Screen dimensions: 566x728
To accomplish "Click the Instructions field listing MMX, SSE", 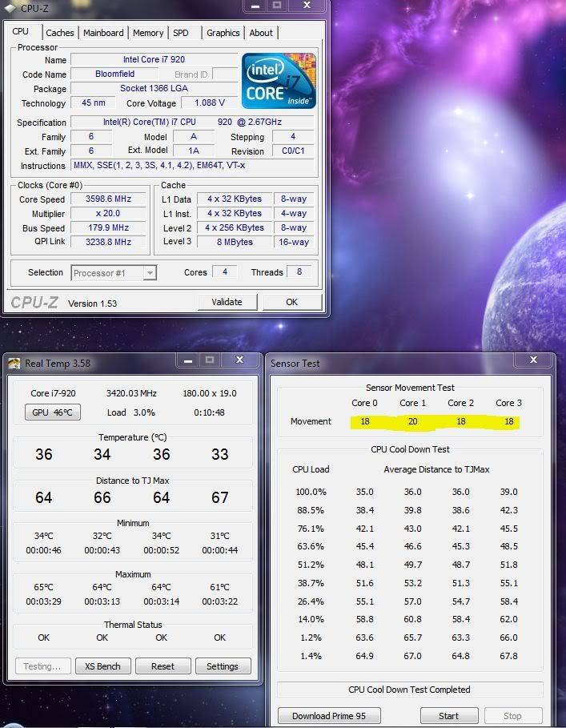I will [x=192, y=165].
